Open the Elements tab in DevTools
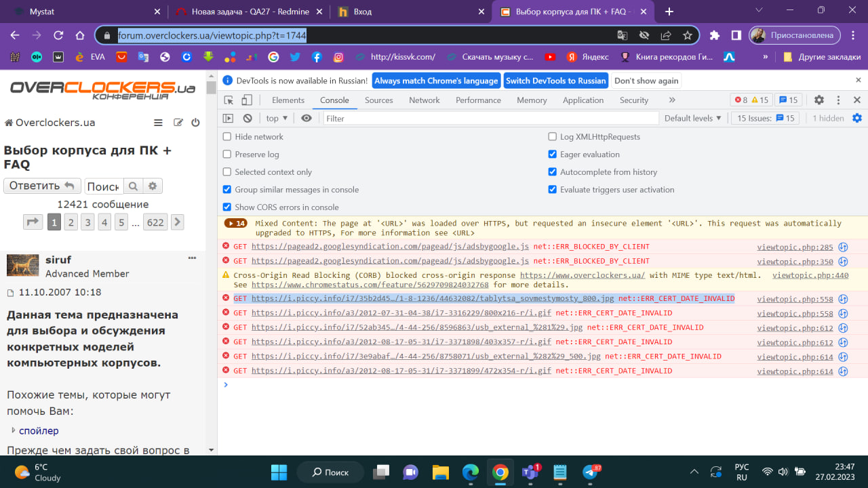 [x=288, y=100]
